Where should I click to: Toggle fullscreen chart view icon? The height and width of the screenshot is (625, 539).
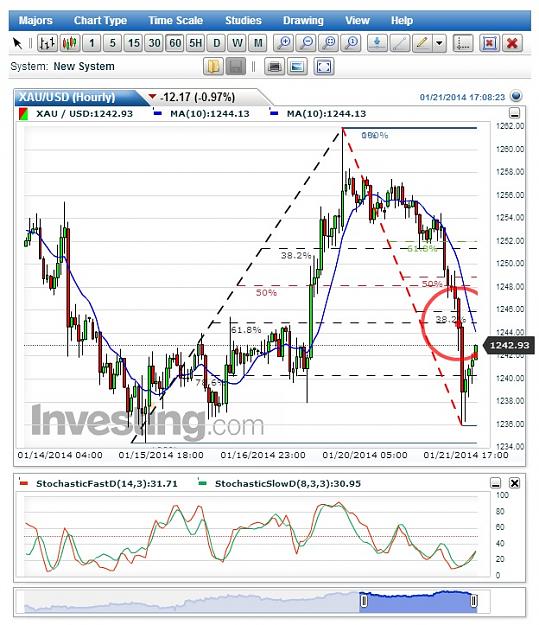point(324,67)
